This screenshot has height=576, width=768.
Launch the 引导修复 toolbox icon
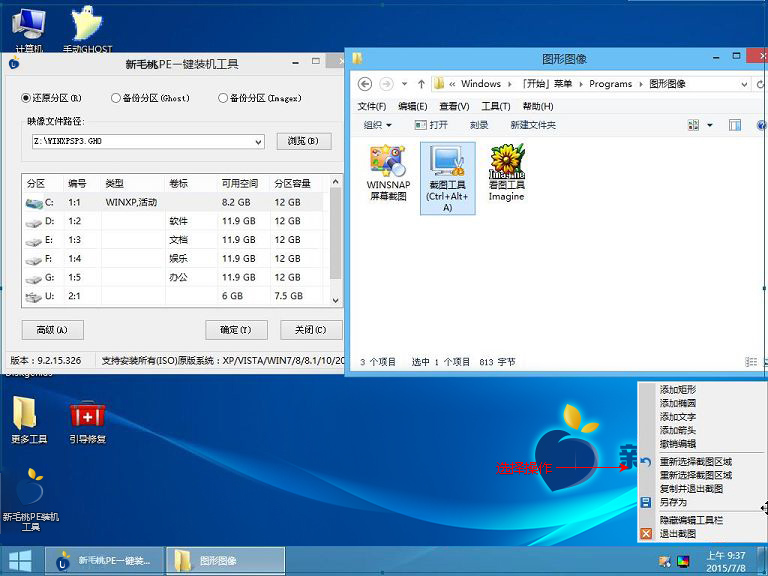[x=88, y=421]
